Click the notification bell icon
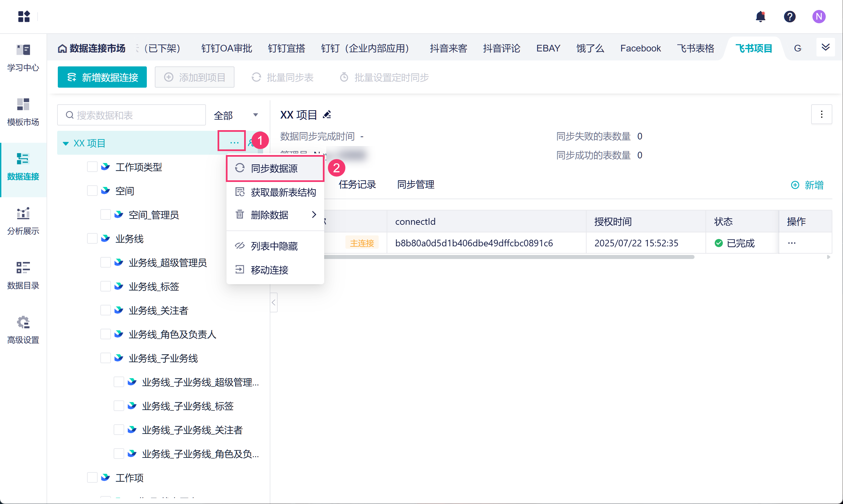Image resolution: width=843 pixels, height=504 pixels. click(x=760, y=16)
